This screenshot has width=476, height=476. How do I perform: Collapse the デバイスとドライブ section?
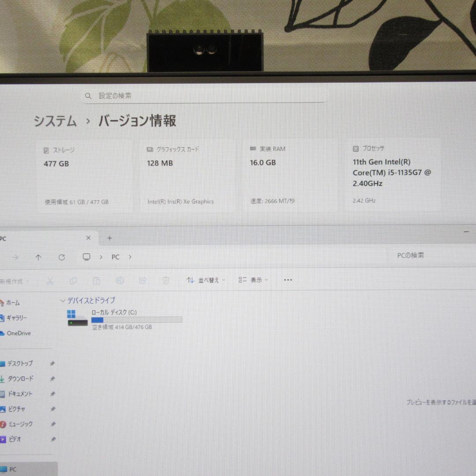coord(63,301)
